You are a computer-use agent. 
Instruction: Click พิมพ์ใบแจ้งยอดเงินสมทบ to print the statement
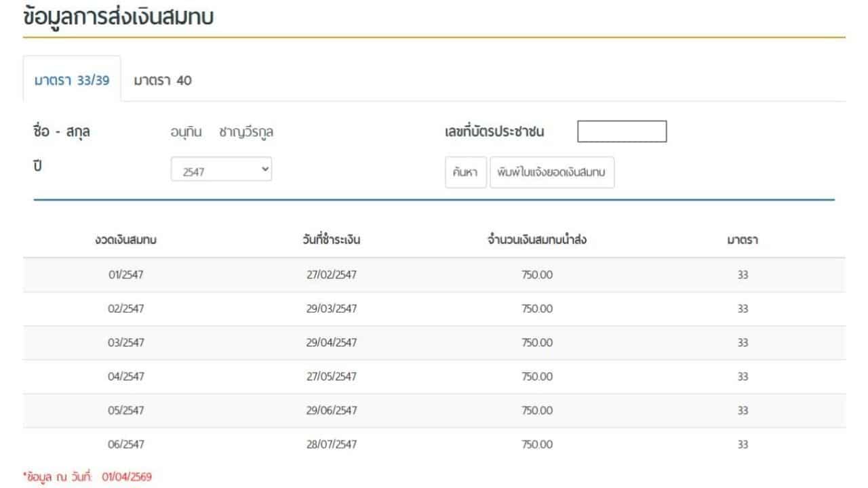(551, 172)
